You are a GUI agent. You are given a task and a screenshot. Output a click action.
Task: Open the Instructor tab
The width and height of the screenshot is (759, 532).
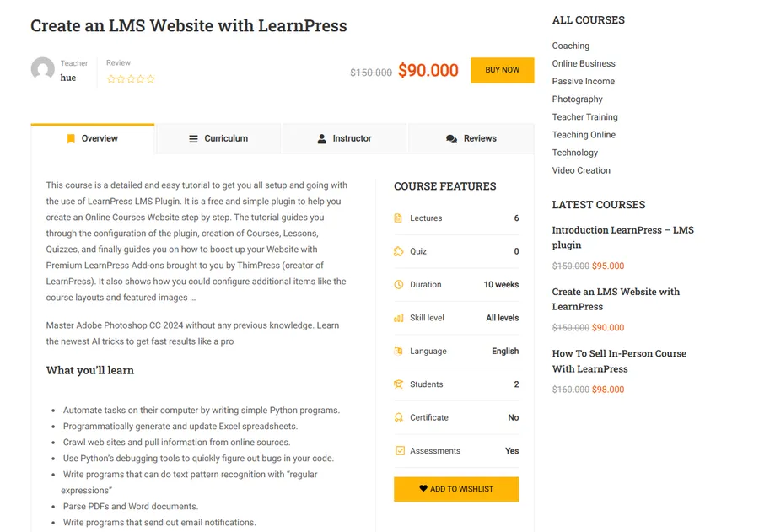tap(344, 138)
